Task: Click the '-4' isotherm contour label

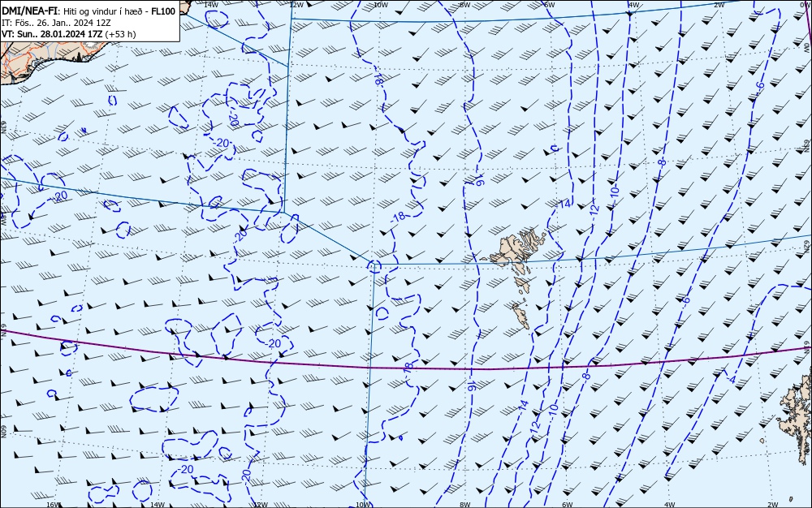Action: [731, 379]
